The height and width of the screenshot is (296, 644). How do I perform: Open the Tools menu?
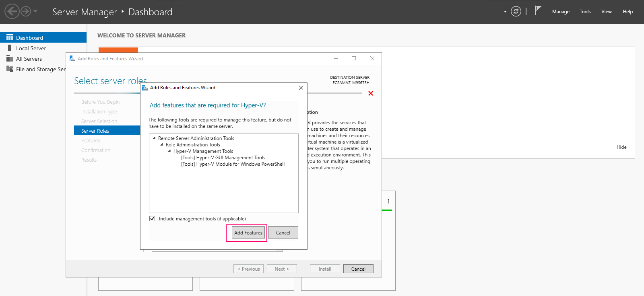(x=585, y=12)
